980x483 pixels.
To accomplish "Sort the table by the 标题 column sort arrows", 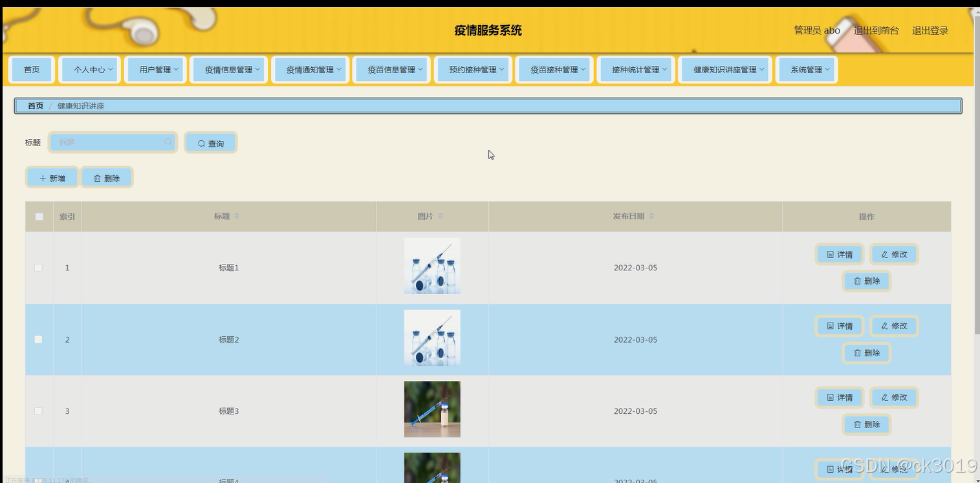I will click(237, 217).
